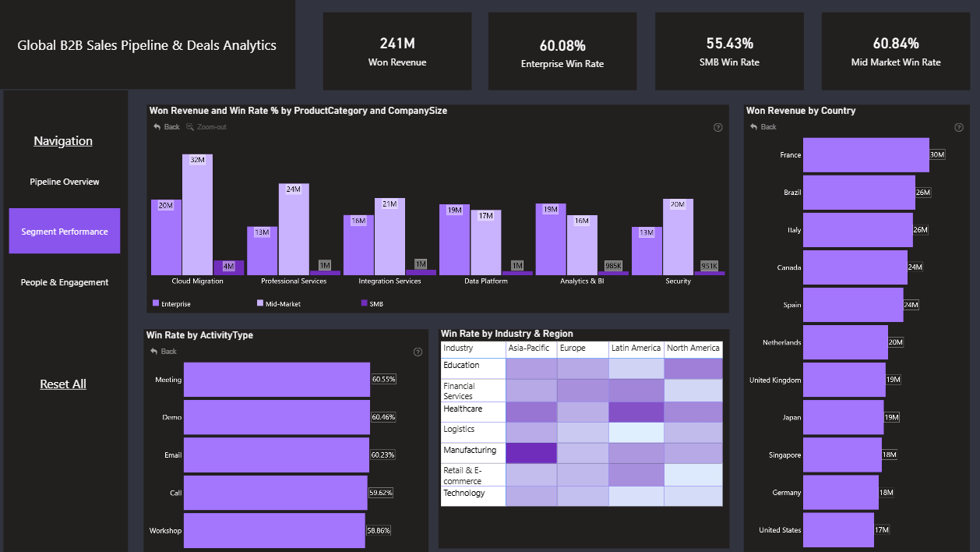Select Data Platform Enterprise 19M bar

coord(454,239)
